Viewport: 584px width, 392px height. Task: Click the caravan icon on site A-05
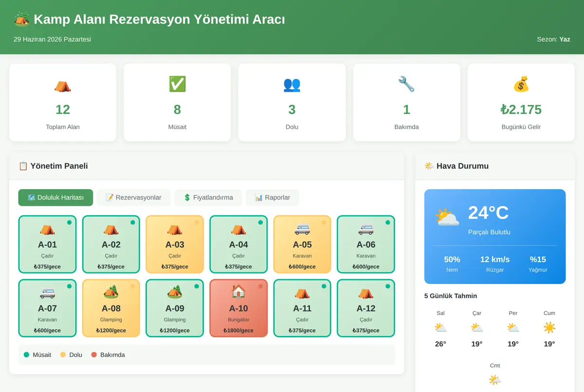(302, 230)
